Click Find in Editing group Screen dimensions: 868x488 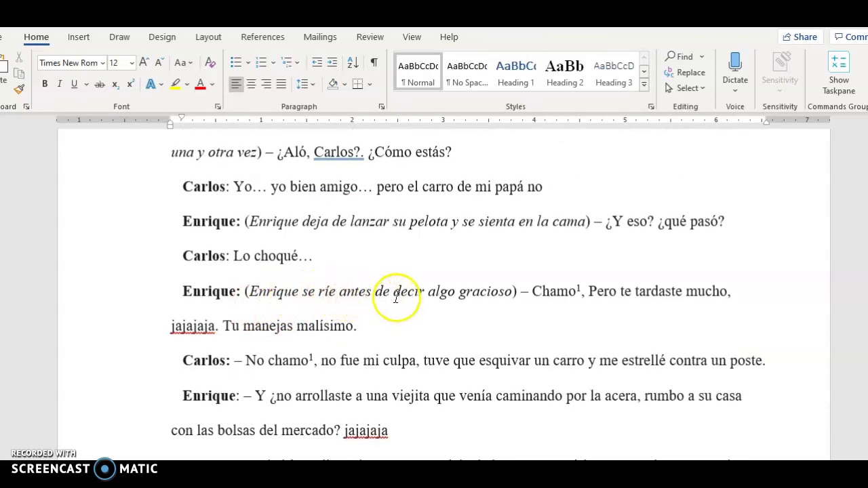(679, 57)
